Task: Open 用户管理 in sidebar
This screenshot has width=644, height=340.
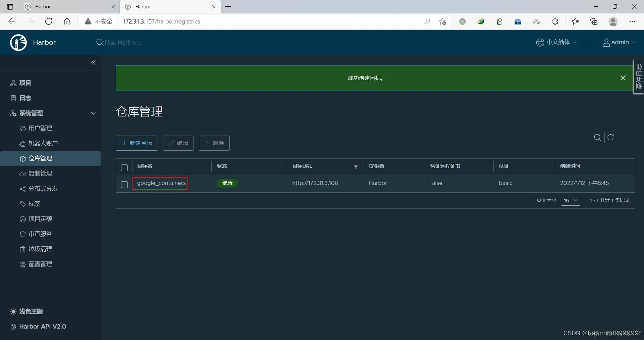Action: (36, 128)
